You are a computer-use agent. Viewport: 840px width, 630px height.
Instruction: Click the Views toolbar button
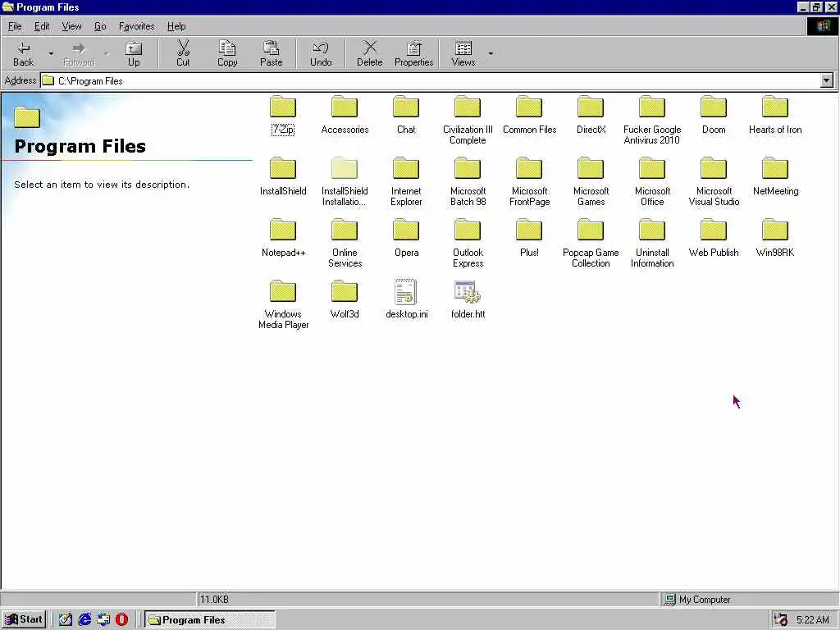[x=463, y=53]
